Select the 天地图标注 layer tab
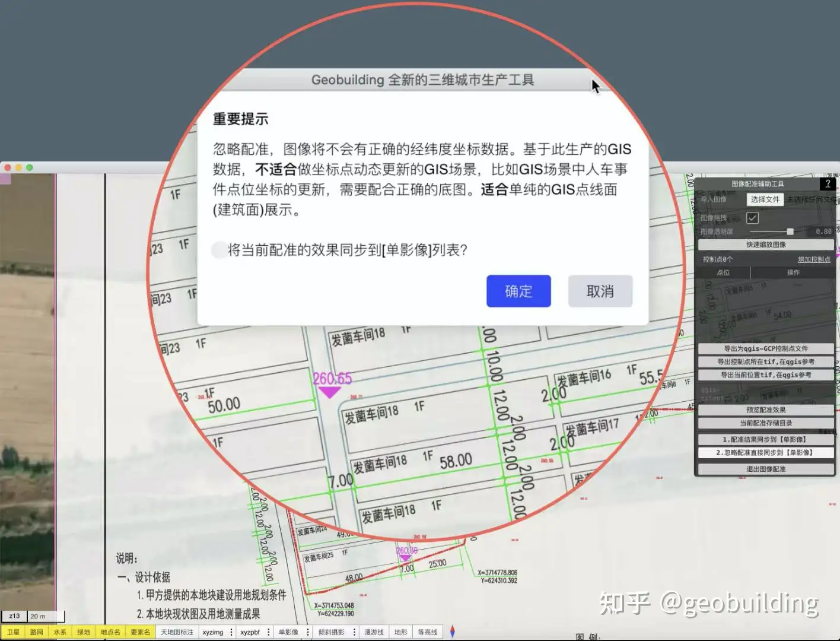Viewport: 840px width, 641px height. click(177, 632)
